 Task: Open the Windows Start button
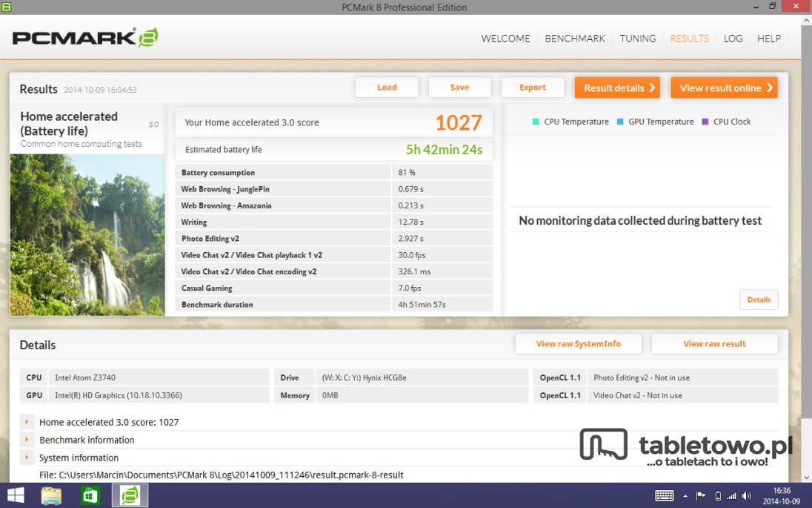(16, 495)
